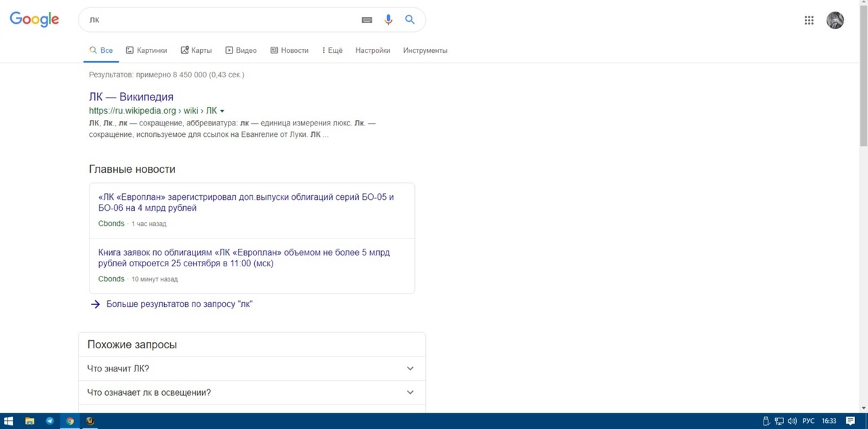Click the voice search microphone icon
The image size is (868, 429).
click(x=388, y=20)
